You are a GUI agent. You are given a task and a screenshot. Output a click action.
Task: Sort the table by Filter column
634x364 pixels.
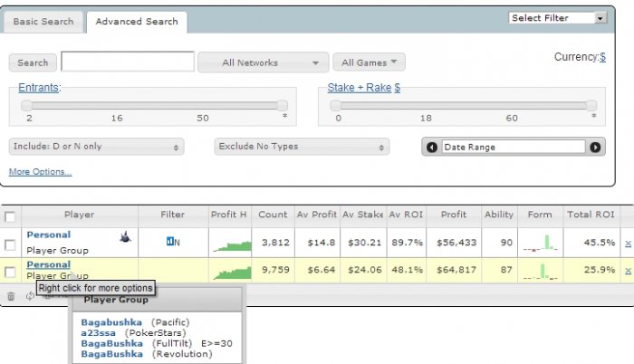point(173,215)
